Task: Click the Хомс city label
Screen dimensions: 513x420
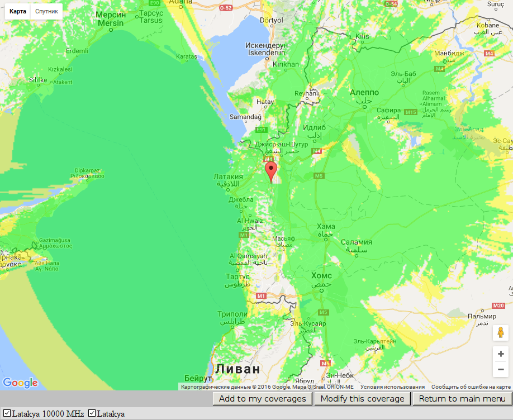Action: tap(321, 276)
